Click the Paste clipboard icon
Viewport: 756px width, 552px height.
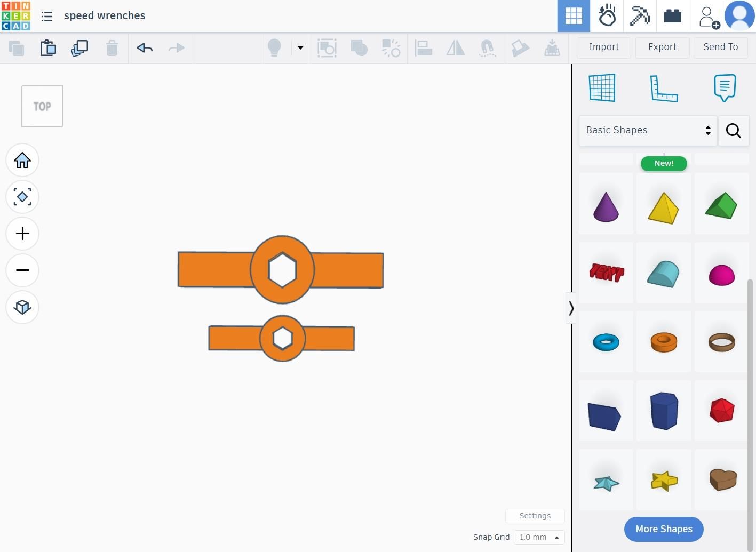click(48, 48)
